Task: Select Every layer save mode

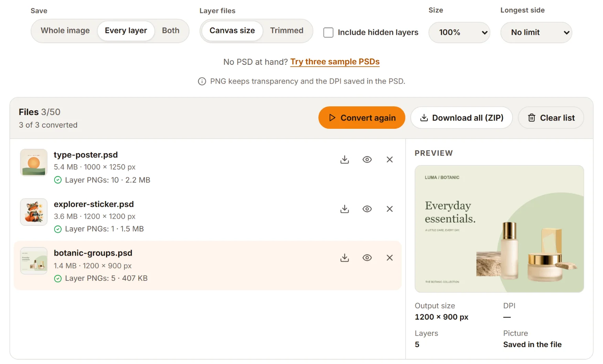Action: (126, 31)
